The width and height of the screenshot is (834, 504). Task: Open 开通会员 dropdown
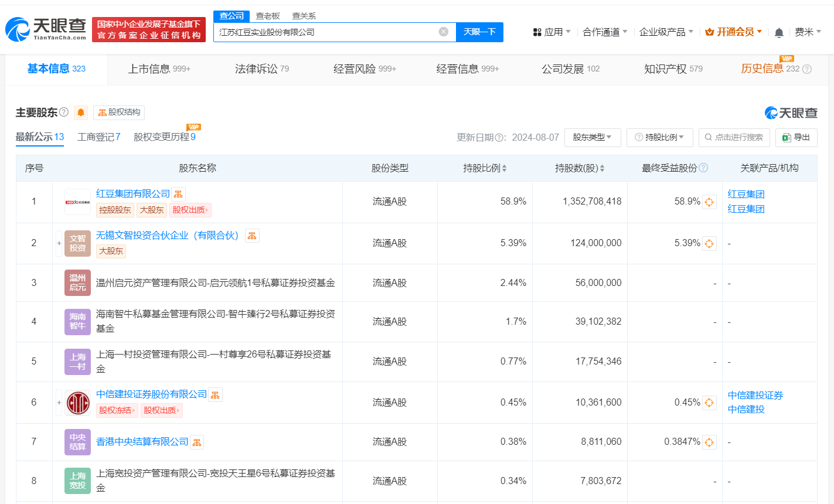734,32
